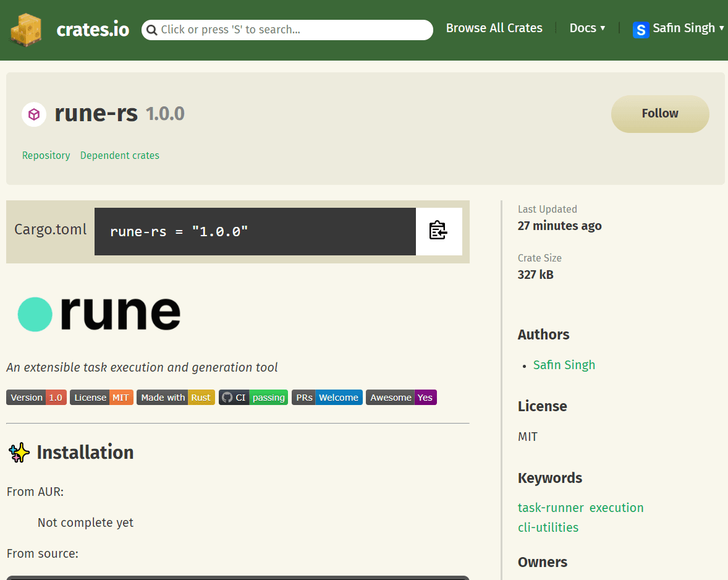Follow the rune-rs crate

[x=660, y=114]
